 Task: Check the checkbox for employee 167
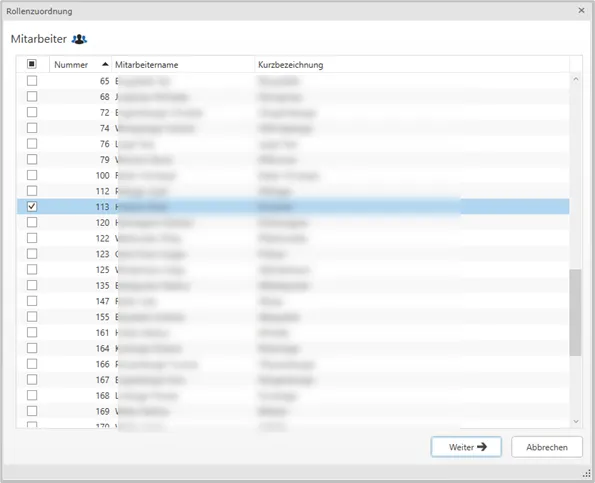[32, 380]
